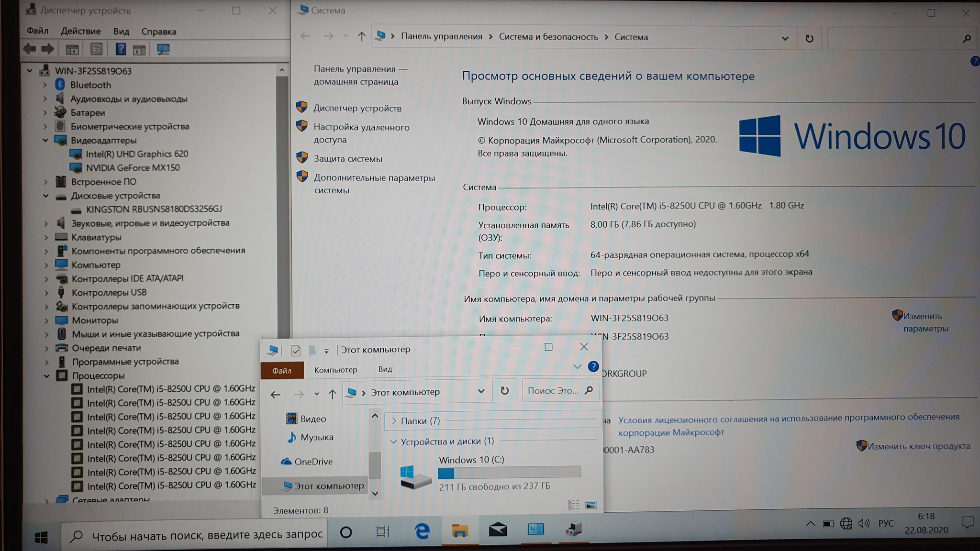
Task: Open the Mail app on the taskbar
Action: tap(498, 530)
